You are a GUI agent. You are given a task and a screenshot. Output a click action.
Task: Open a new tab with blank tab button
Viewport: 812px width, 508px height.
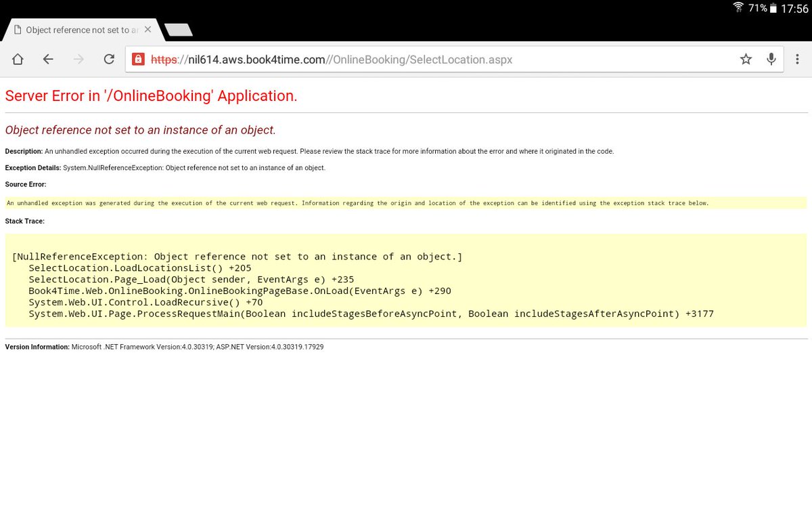point(178,30)
